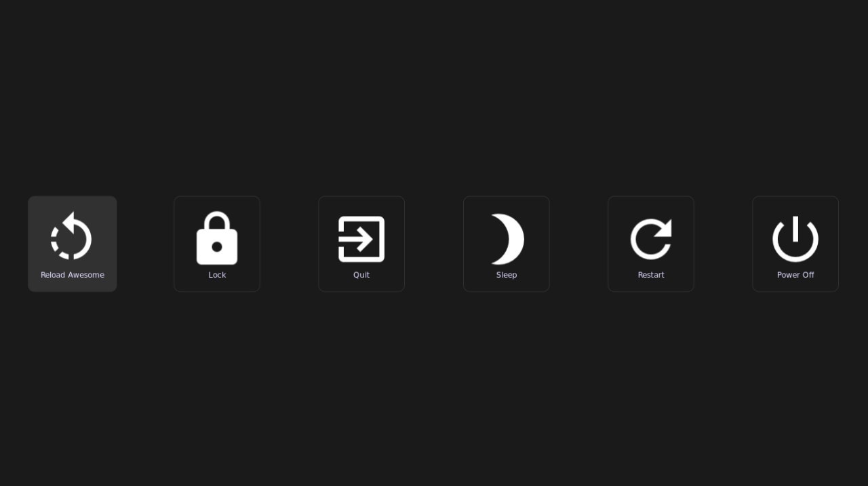Click the Reload Awesome dashed-circle arrow icon

click(72, 237)
